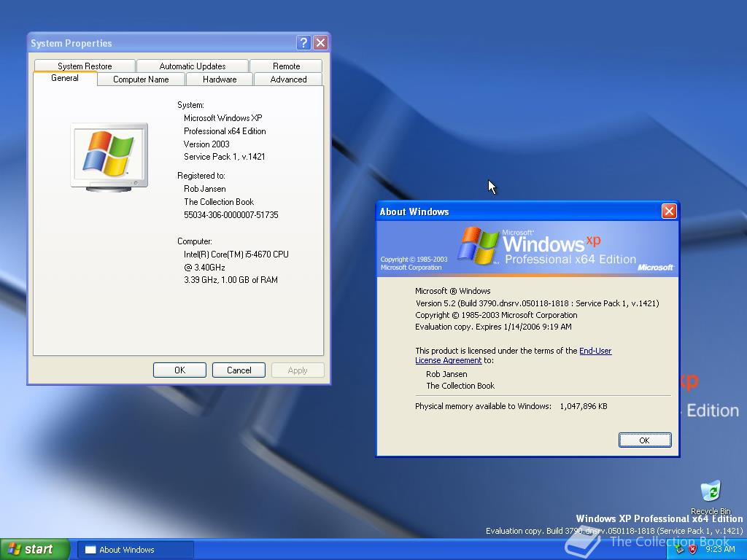Click OK in the About Windows dialog

tap(645, 440)
